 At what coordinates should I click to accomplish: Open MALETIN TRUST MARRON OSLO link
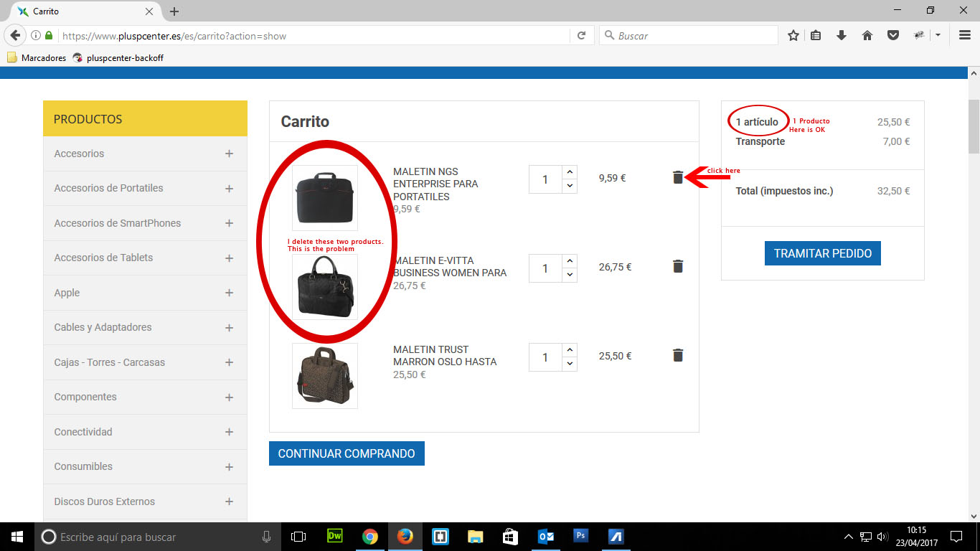[445, 355]
